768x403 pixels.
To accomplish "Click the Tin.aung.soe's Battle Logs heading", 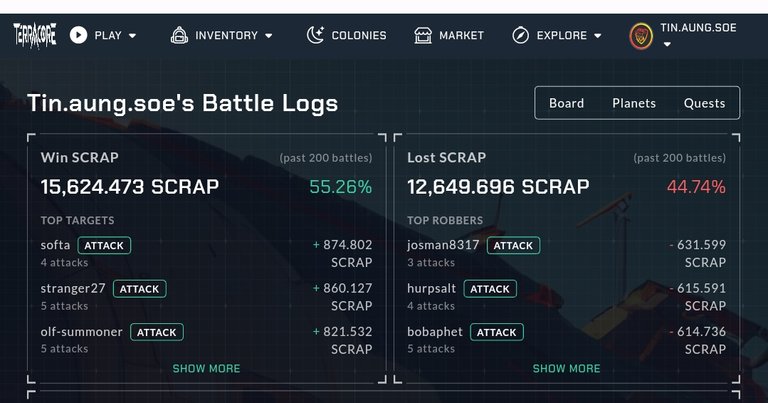I will 183,103.
